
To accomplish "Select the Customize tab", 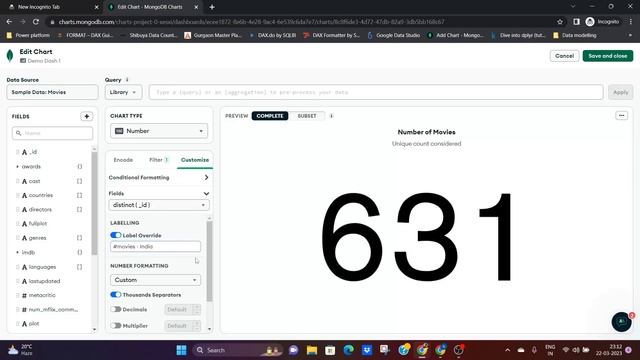I will 195,160.
